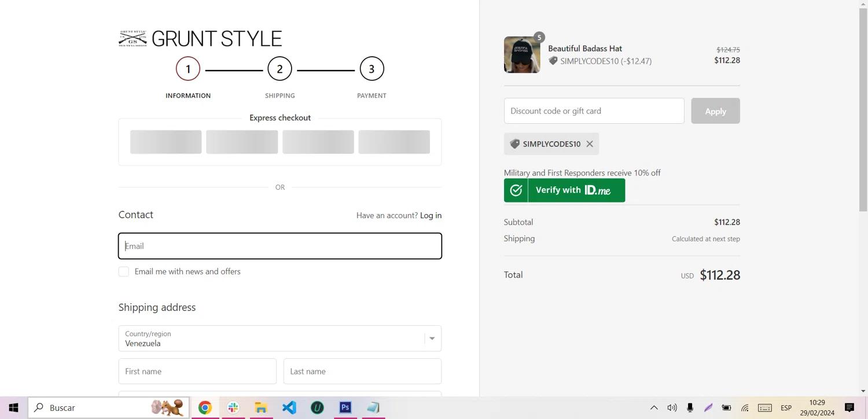Click the Verify with ID.me button
The width and height of the screenshot is (868, 419).
564,190
